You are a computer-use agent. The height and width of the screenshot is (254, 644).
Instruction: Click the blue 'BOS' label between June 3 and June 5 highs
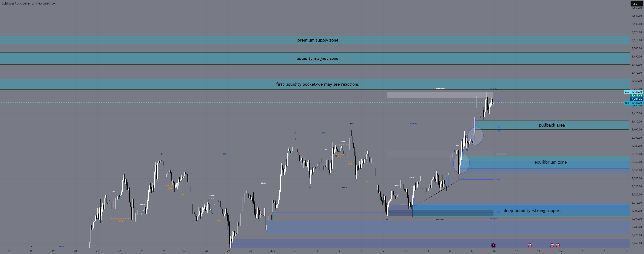pos(324,133)
